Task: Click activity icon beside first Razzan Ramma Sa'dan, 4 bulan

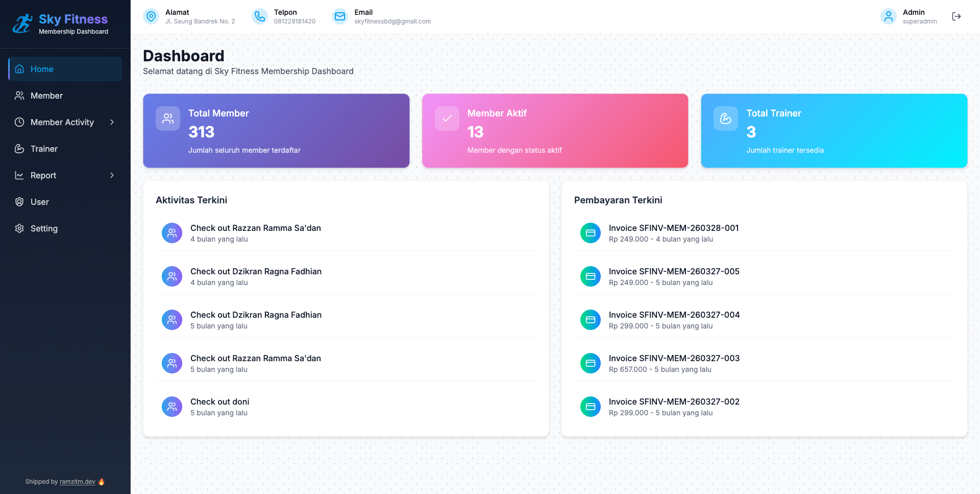Action: 172,233
